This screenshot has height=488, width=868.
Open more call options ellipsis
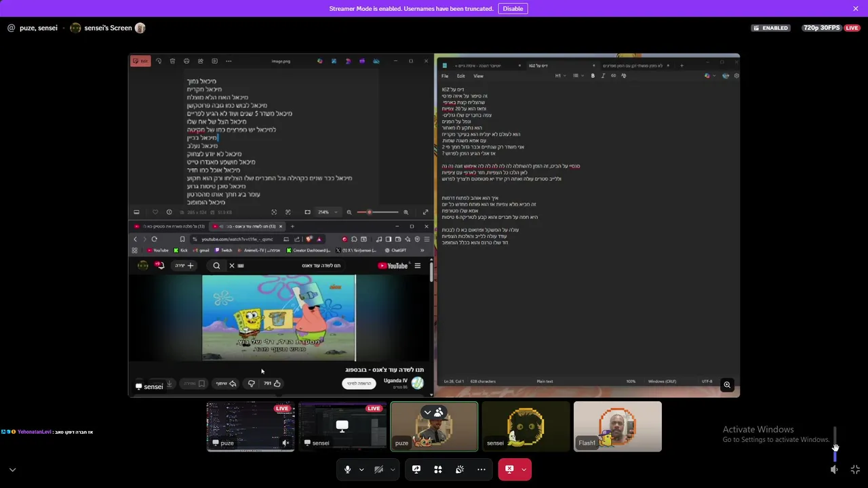click(481, 469)
